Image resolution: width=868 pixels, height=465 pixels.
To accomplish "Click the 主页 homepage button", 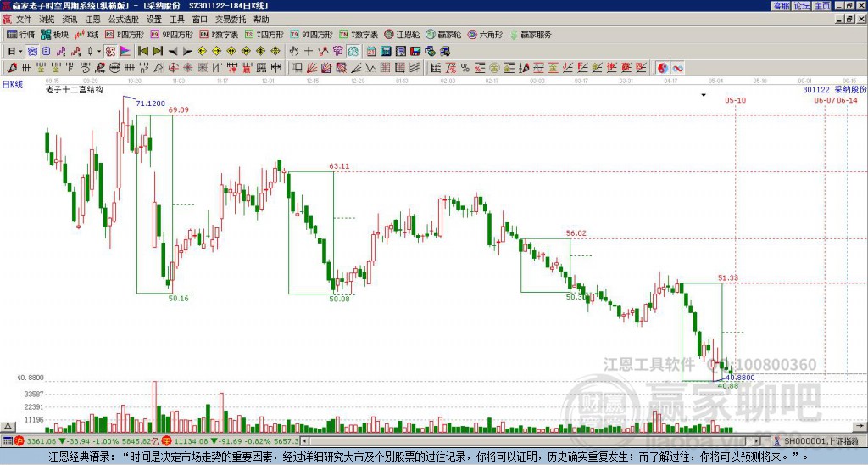I will click(822, 6).
